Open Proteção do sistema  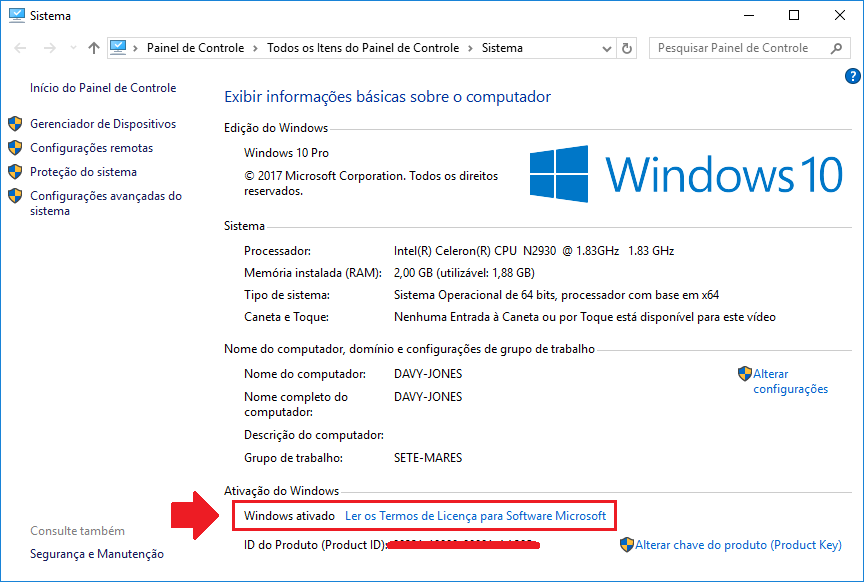83,172
